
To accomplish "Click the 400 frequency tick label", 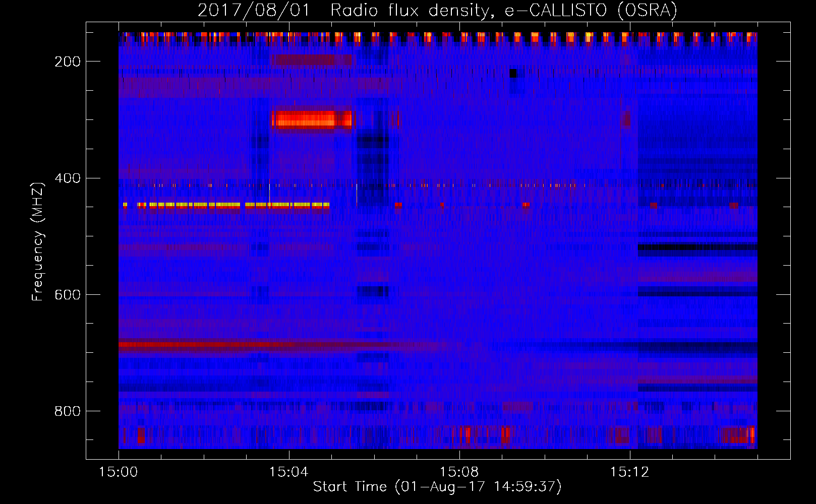I will (x=68, y=178).
